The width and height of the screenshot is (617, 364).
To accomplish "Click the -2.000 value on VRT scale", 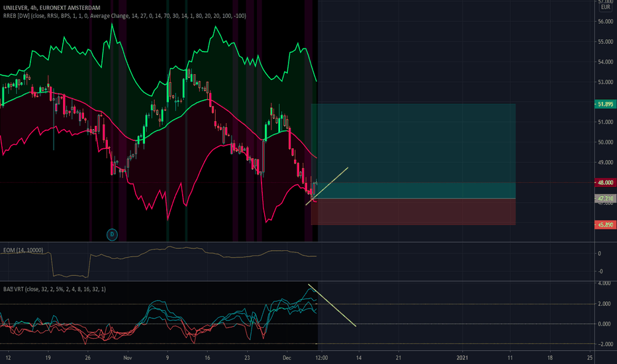I will (604, 344).
